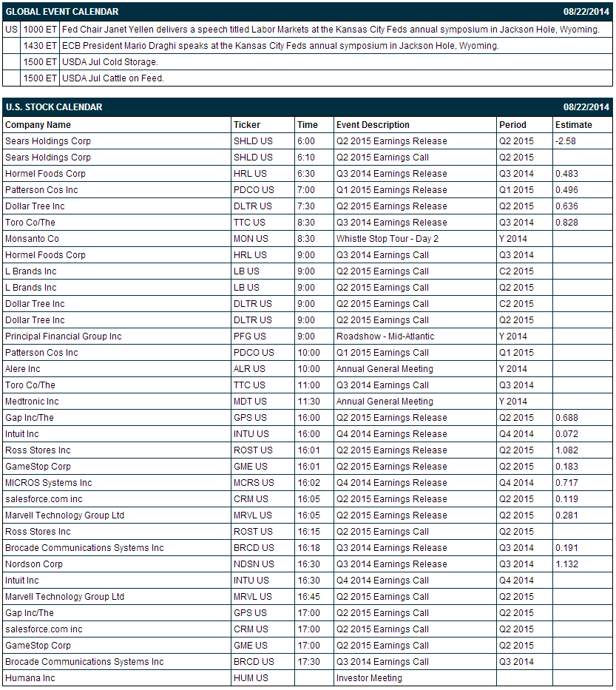Select the Ticker column header

(x=247, y=125)
